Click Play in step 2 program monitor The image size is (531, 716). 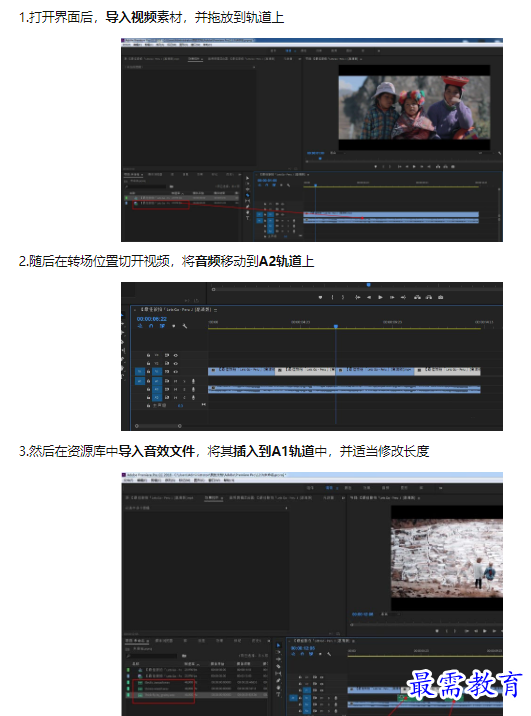[x=380, y=297]
